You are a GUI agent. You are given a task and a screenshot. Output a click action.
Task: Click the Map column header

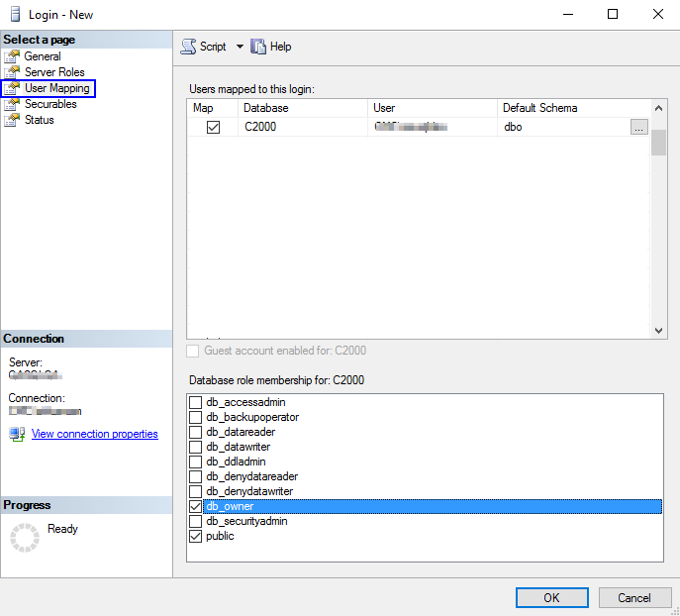(x=212, y=108)
